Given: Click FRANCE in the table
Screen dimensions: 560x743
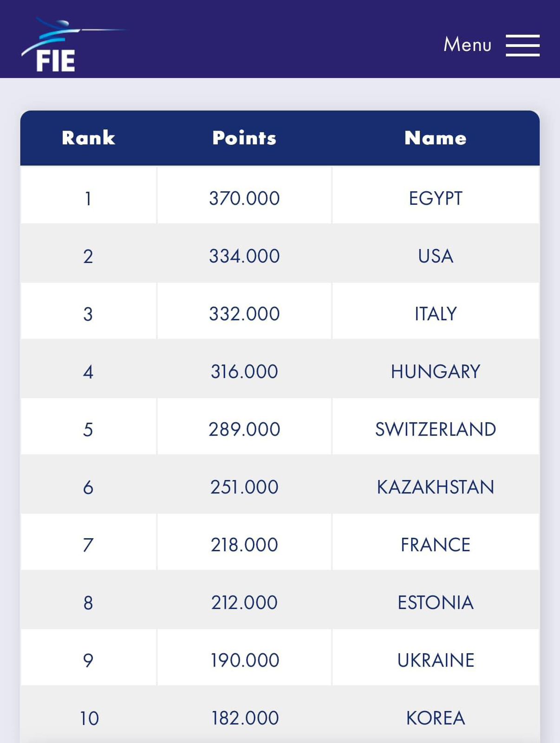Looking at the screenshot, I should tap(435, 545).
